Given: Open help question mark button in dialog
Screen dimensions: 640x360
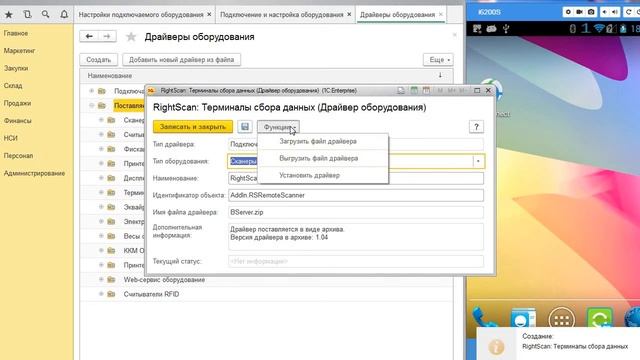Looking at the screenshot, I should pos(476,127).
